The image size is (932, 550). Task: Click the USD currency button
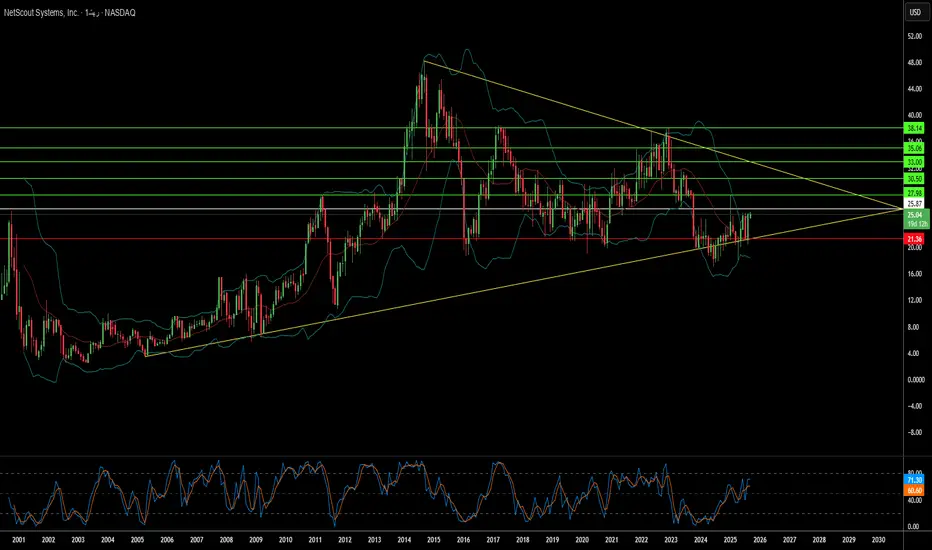click(914, 12)
